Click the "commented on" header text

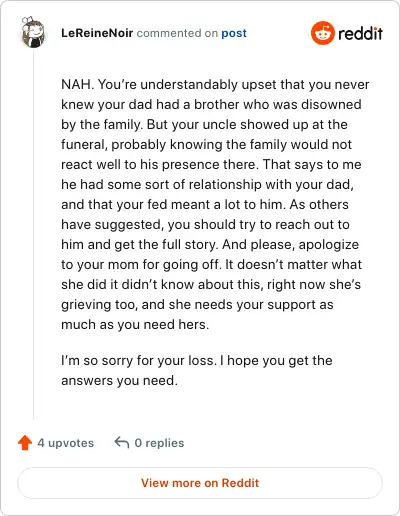click(x=177, y=33)
